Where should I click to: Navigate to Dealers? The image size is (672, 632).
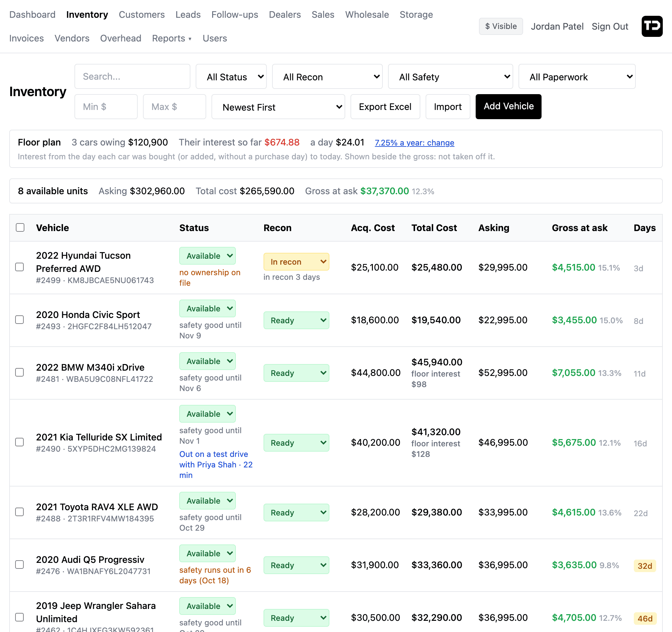tap(285, 14)
